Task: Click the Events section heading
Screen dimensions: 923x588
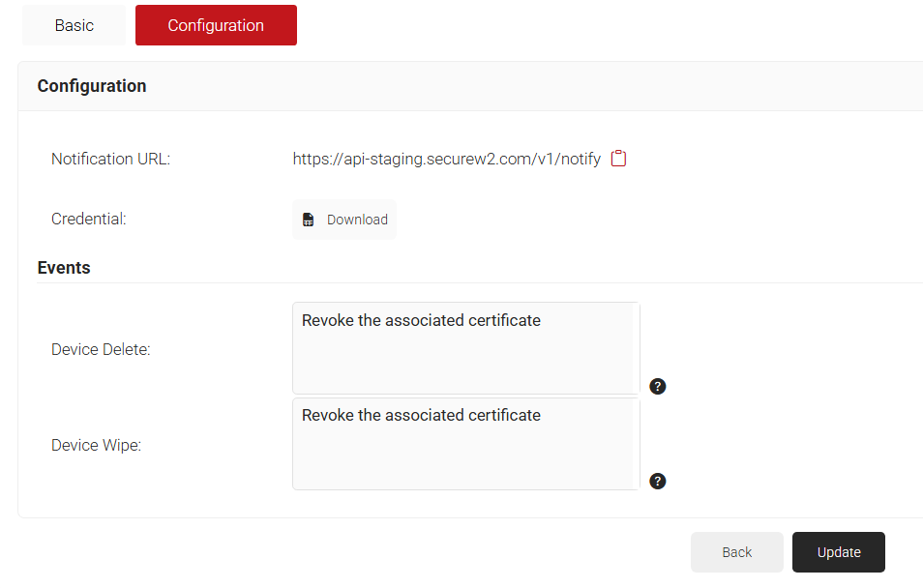Action: click(64, 268)
